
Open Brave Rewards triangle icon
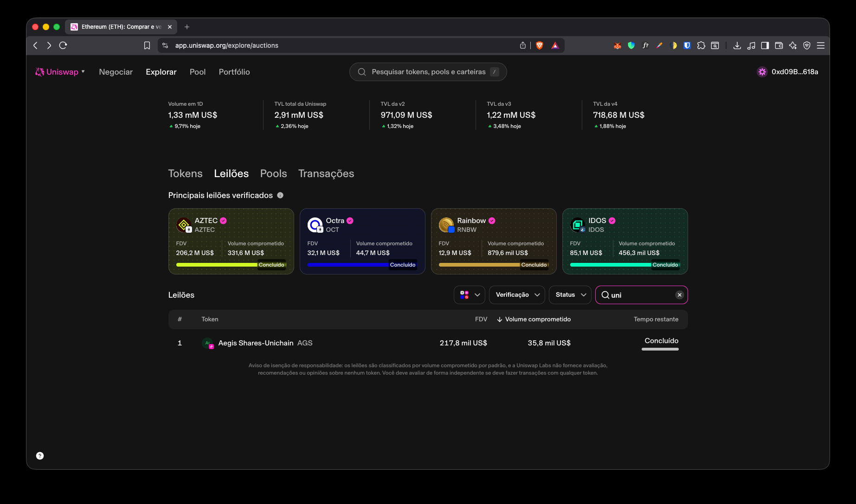[555, 45]
